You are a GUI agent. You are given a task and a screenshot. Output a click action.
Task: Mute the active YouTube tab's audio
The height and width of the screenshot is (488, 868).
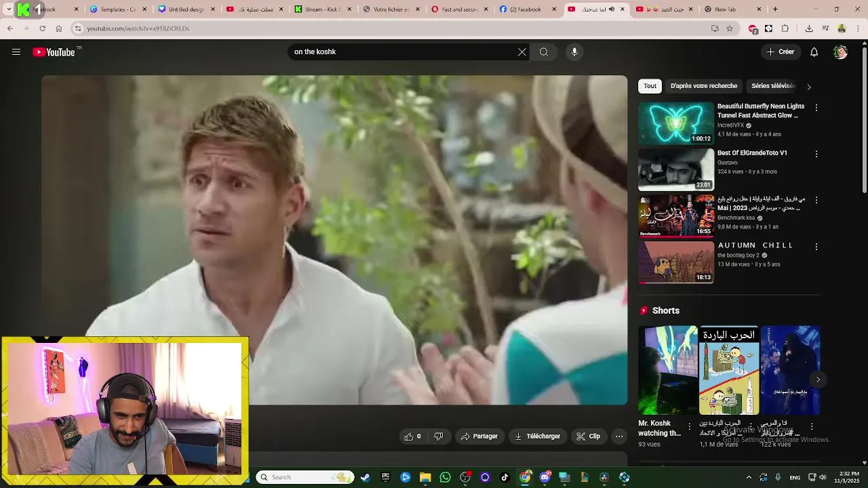[612, 9]
